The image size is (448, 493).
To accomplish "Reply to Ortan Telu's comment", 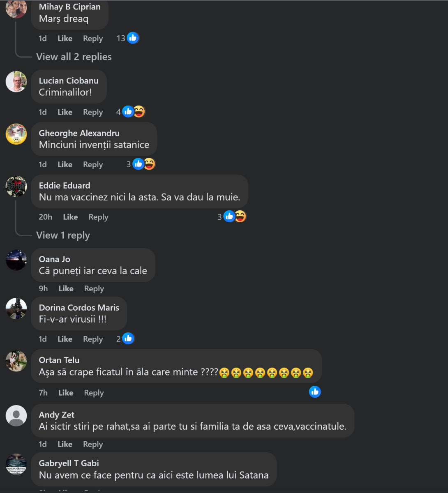I will click(x=94, y=393).
